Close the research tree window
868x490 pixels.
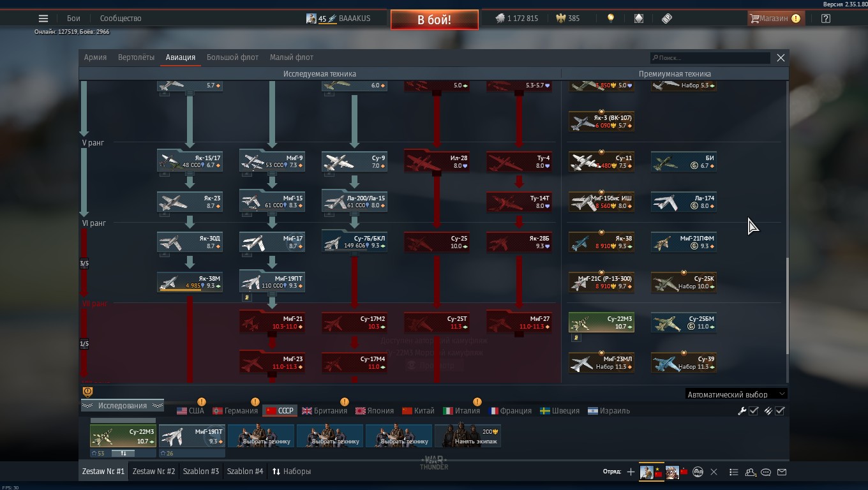(x=781, y=57)
